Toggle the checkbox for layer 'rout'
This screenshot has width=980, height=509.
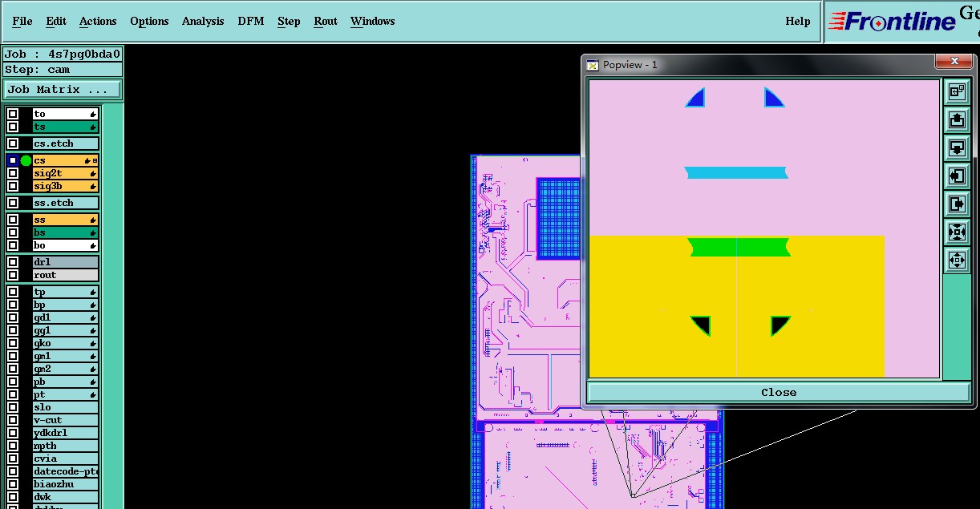click(13, 275)
